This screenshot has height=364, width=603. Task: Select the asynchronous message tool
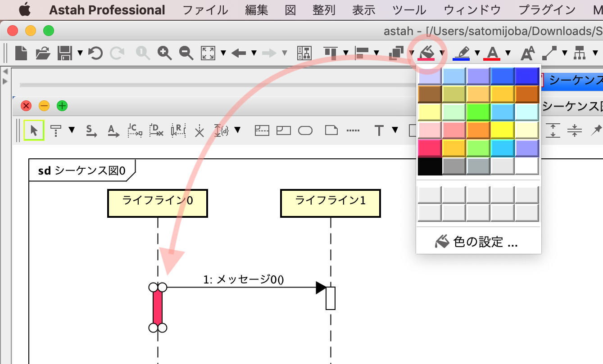tap(113, 131)
